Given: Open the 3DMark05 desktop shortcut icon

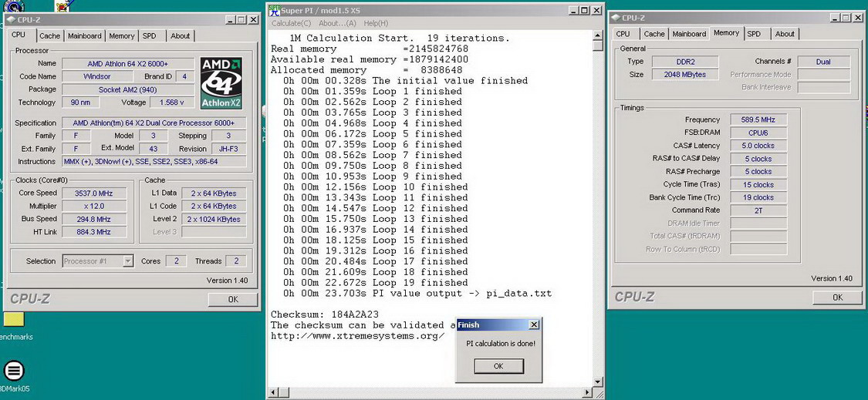Looking at the screenshot, I should coord(14,371).
